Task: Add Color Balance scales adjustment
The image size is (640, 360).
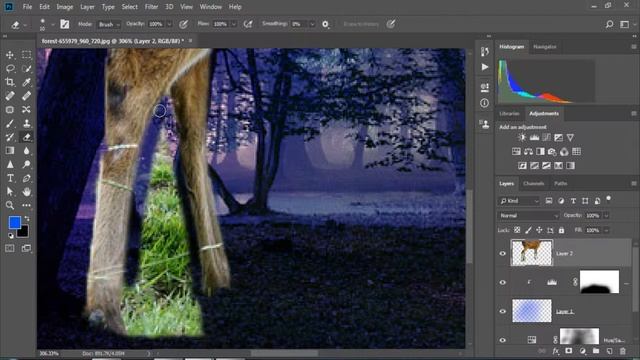Action: [528, 152]
